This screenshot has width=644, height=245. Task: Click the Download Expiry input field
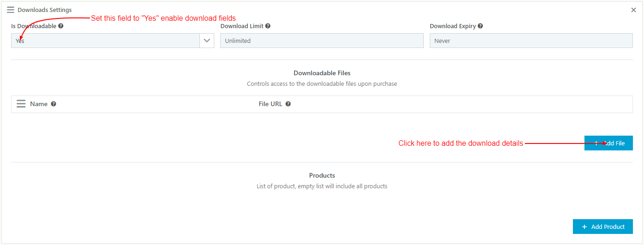pos(531,41)
